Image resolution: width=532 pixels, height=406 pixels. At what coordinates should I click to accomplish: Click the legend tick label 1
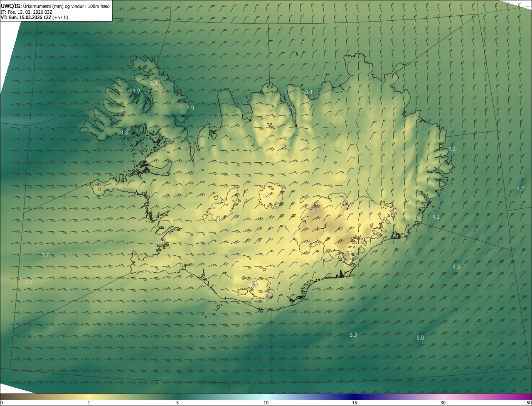(89, 403)
